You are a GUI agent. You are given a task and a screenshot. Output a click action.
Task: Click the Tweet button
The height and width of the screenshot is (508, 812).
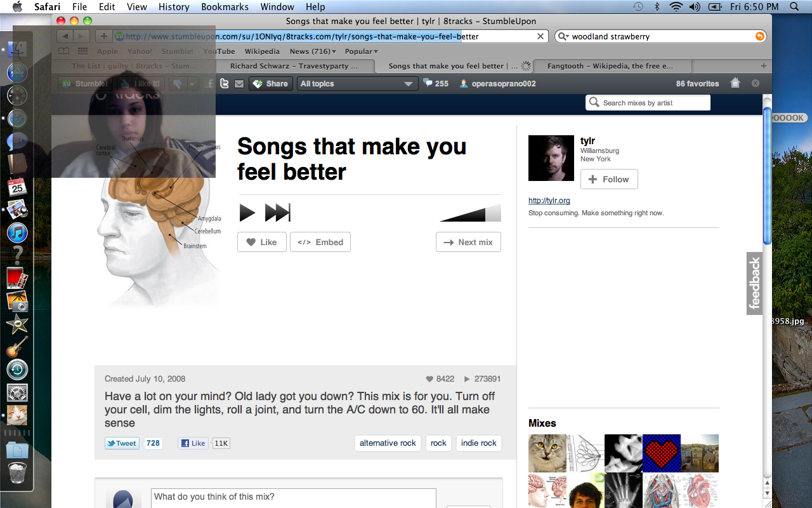click(x=122, y=443)
